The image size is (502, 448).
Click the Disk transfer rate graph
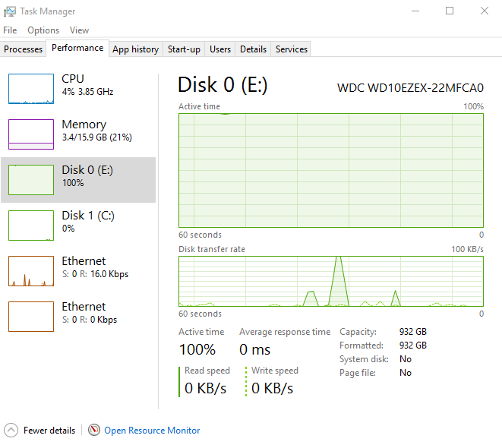(330, 281)
